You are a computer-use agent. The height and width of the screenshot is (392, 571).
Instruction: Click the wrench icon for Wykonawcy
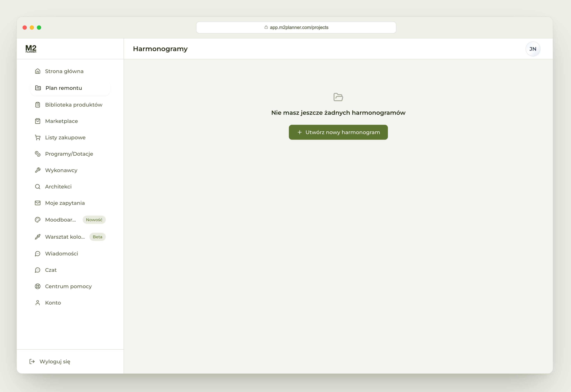point(38,170)
